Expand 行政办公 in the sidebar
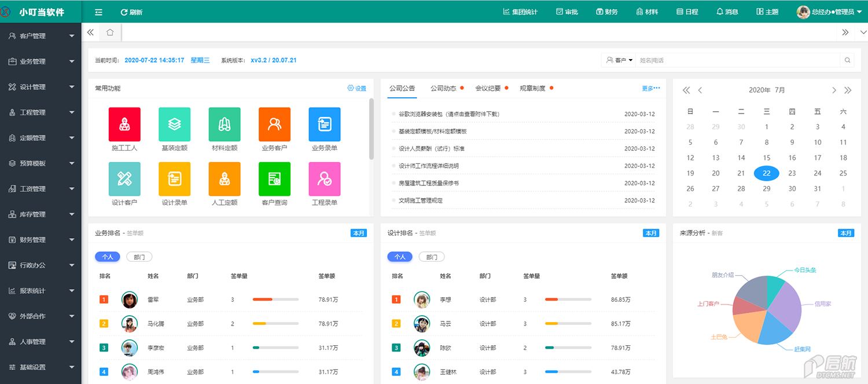The height and width of the screenshot is (384, 868). [x=41, y=265]
